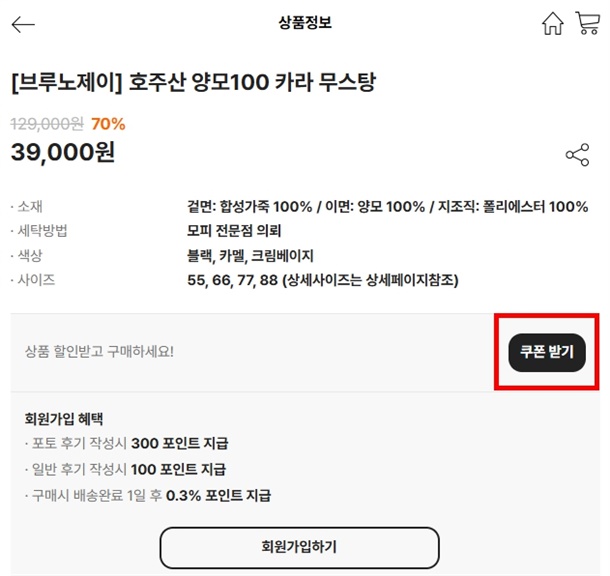Click the crossed-out 129,000원 original price
610x576 pixels.
(46, 124)
